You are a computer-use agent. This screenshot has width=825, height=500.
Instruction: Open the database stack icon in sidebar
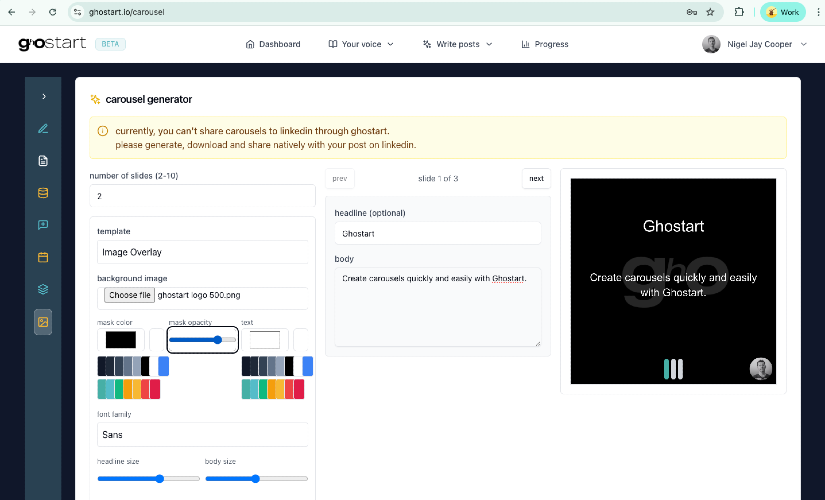point(43,193)
